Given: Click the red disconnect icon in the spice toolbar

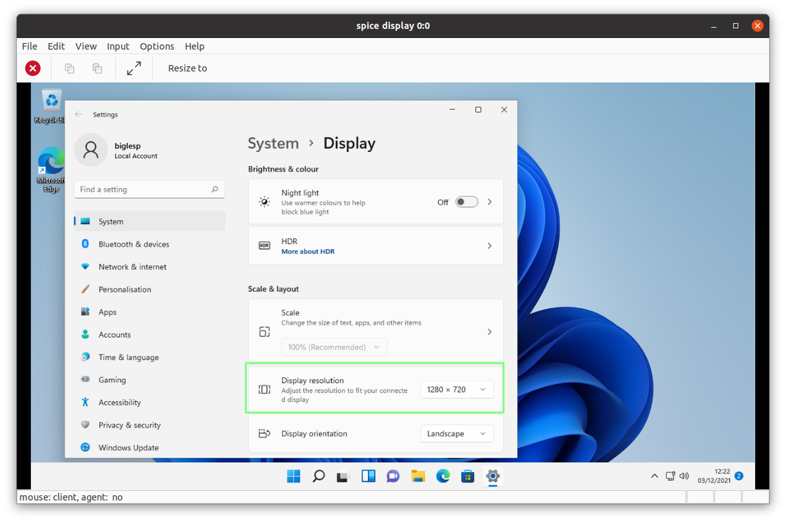Looking at the screenshot, I should [x=32, y=67].
